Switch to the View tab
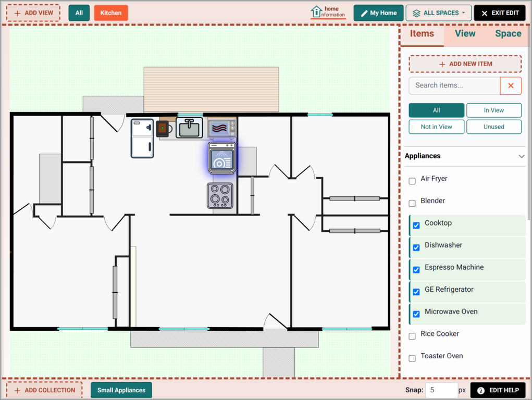This screenshot has height=400, width=532. (x=465, y=34)
